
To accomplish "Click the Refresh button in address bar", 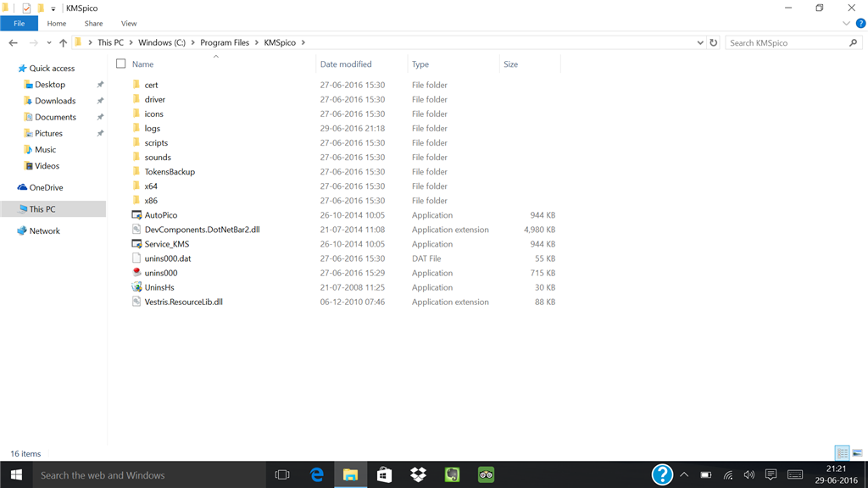I will 714,42.
